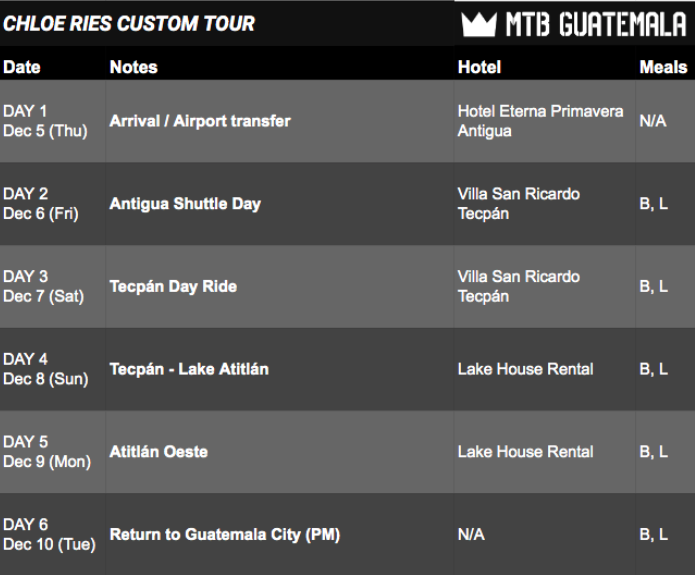Select the Tecpán Day Ride entry

tap(173, 286)
